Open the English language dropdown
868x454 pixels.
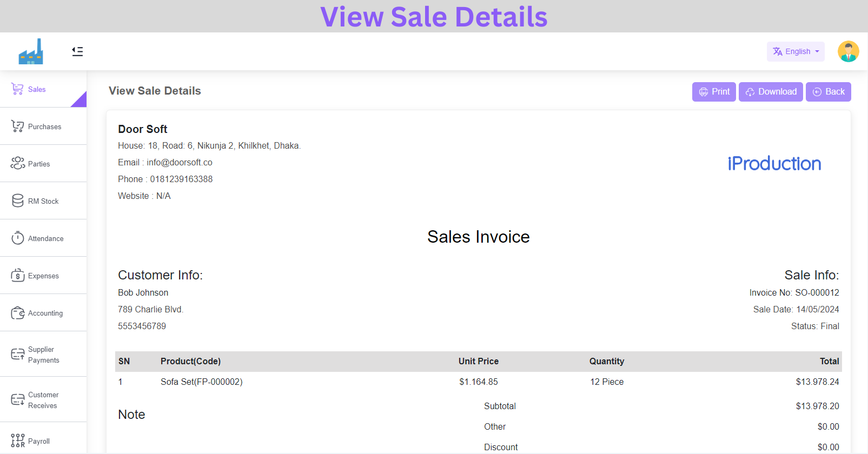click(796, 51)
